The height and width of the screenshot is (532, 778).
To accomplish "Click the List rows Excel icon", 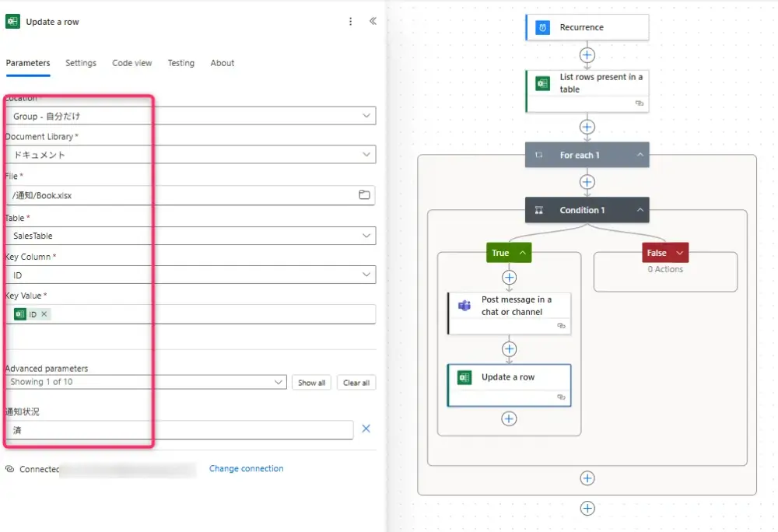I will click(542, 83).
